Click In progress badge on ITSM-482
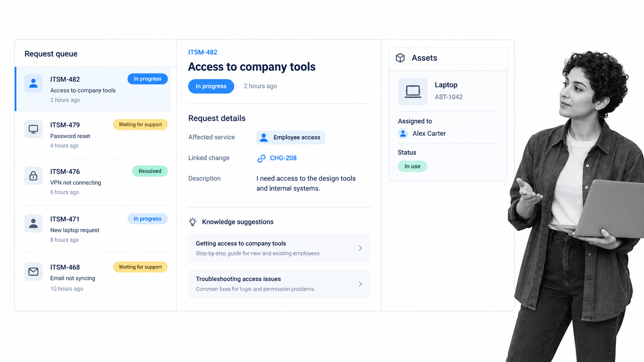 point(148,79)
